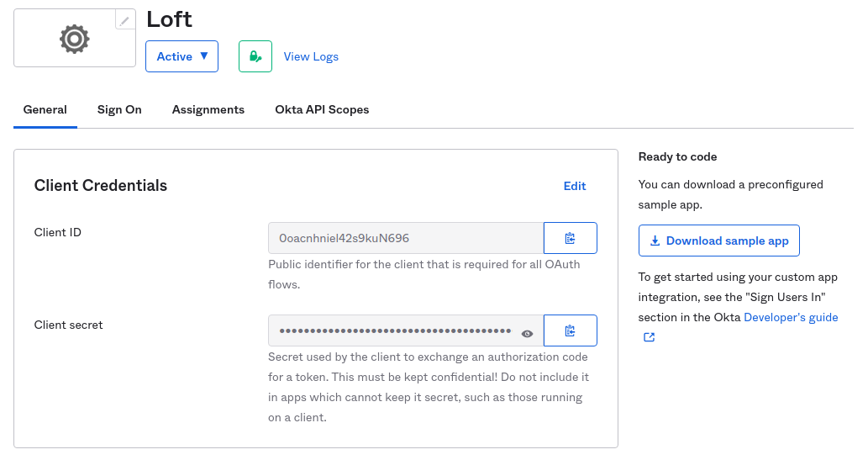Click the external link icon after Developer's guide
Viewport: 868px width, 460px height.
(649, 337)
